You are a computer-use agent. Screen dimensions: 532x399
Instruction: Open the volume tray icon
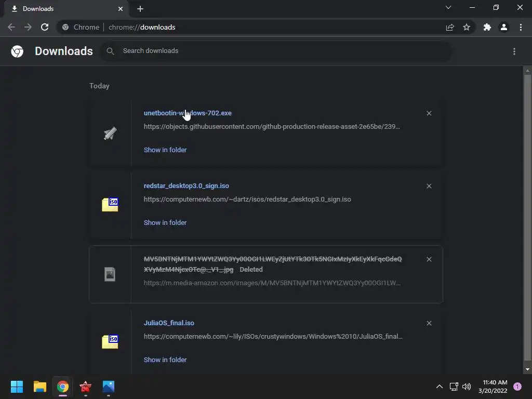(x=467, y=387)
